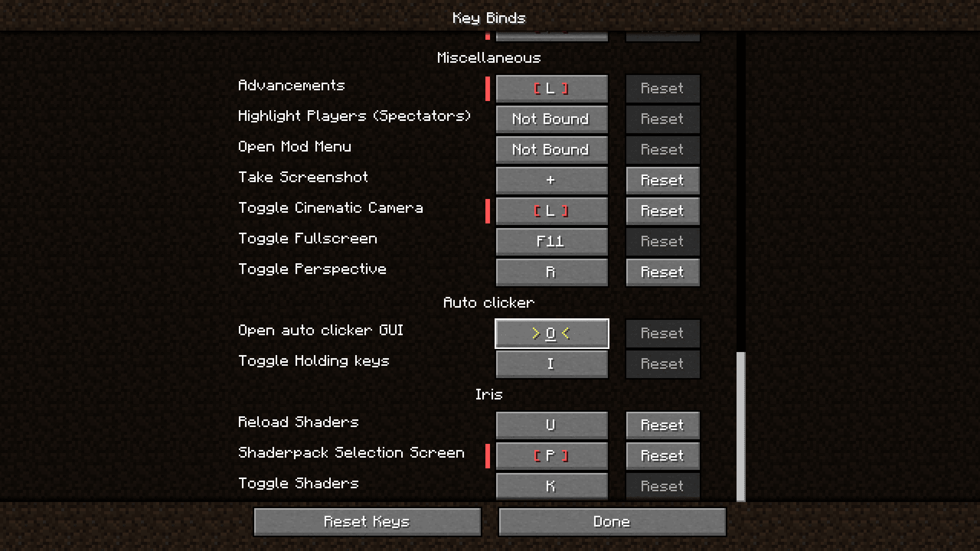
Task: Expand the Iris key binds section
Action: point(489,393)
